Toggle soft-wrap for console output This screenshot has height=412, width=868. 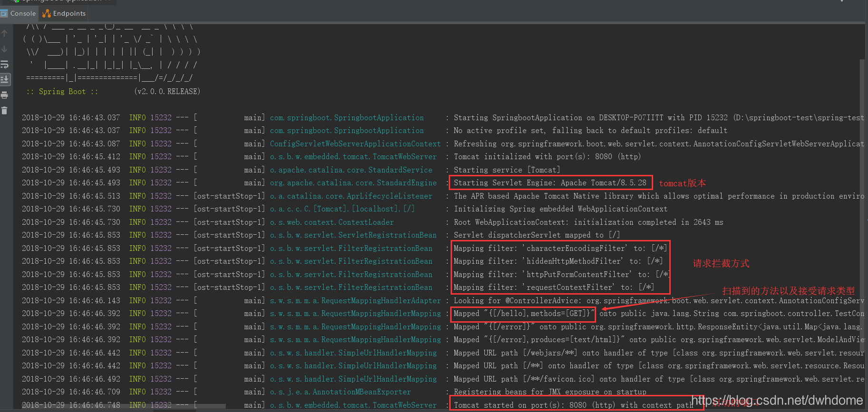point(4,64)
